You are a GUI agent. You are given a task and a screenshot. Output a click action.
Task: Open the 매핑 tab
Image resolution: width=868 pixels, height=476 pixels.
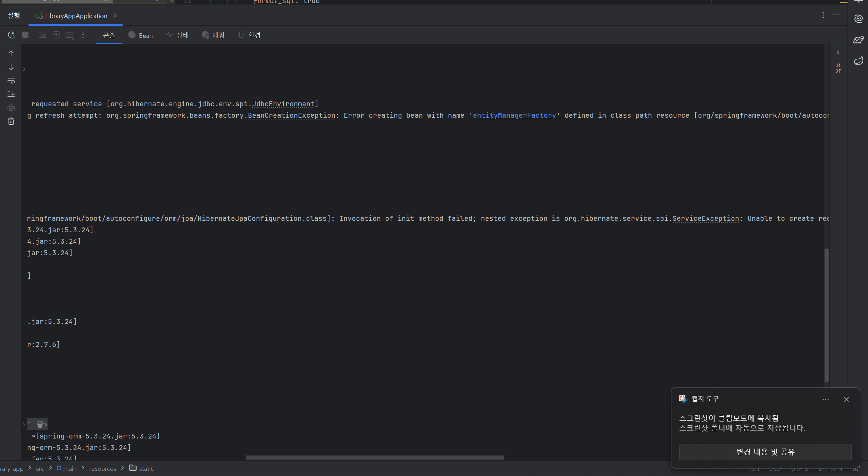point(213,35)
